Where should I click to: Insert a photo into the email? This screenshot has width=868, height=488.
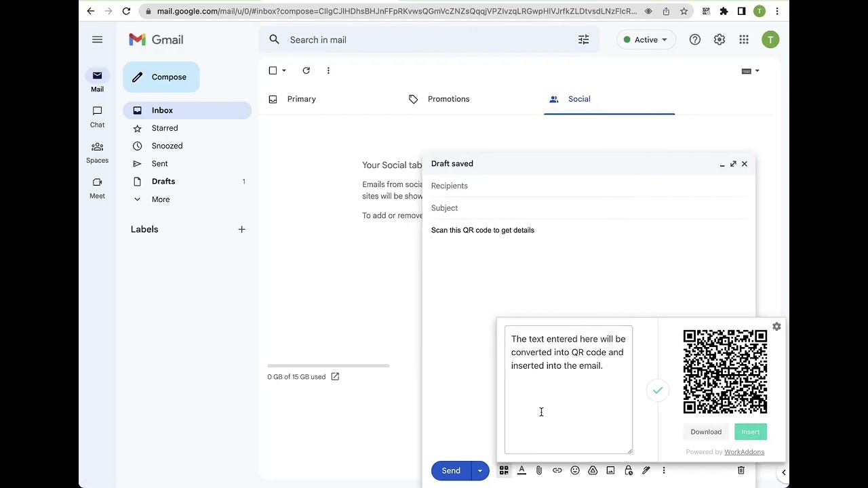(610, 470)
